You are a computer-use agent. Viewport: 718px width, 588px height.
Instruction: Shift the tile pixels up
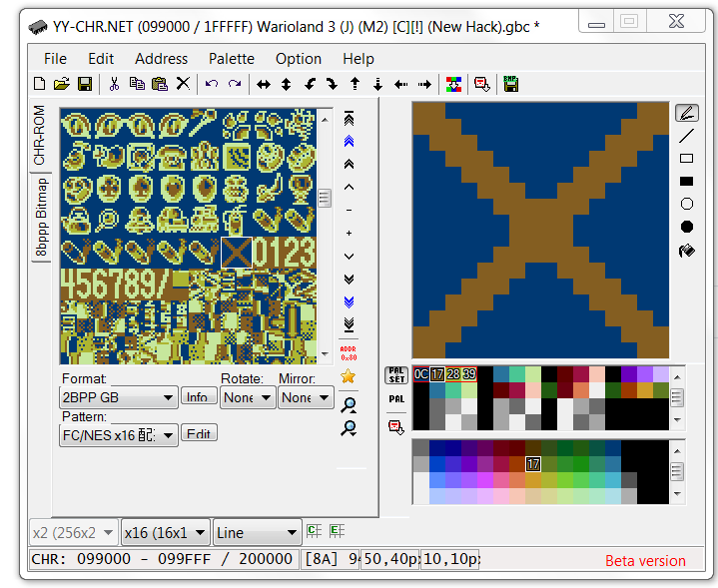(355, 84)
